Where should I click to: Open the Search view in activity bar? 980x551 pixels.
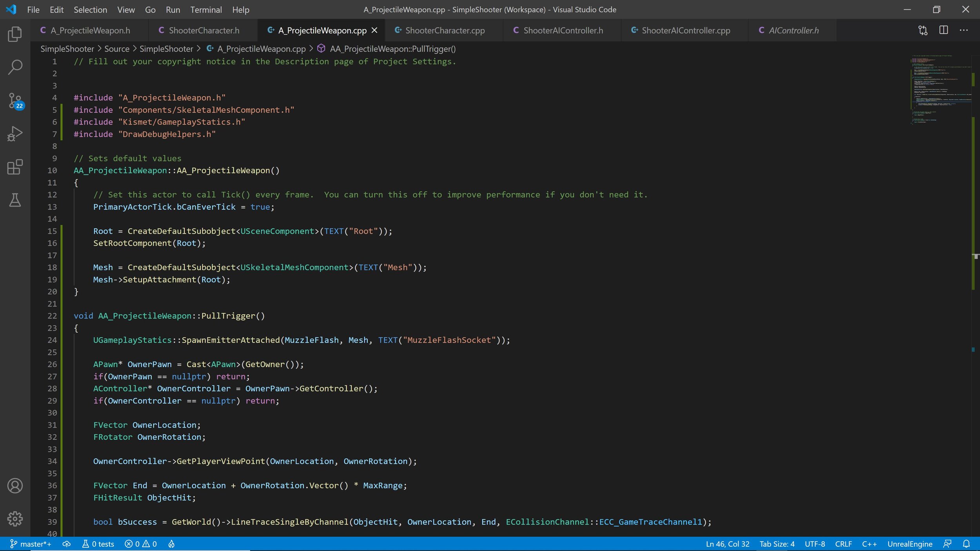pyautogui.click(x=15, y=67)
